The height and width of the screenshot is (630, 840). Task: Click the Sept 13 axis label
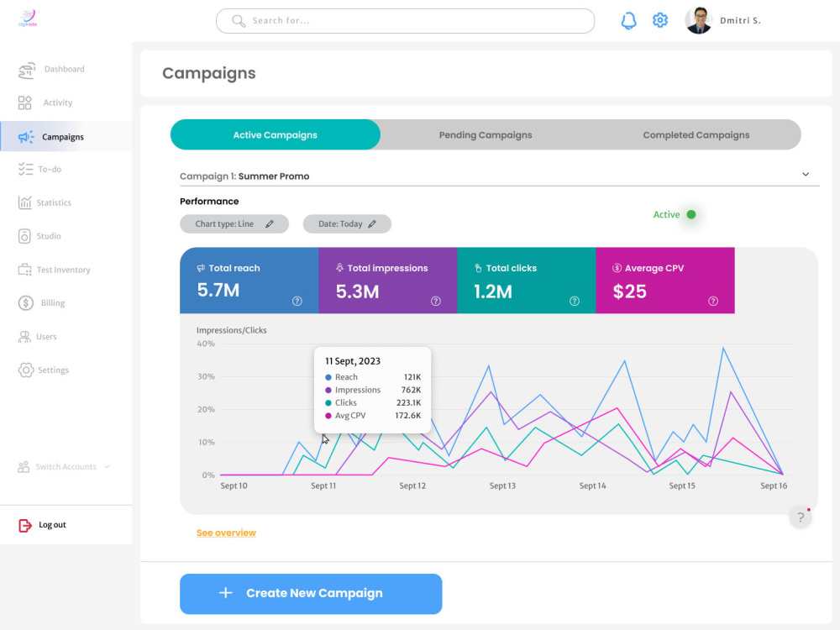click(x=502, y=486)
